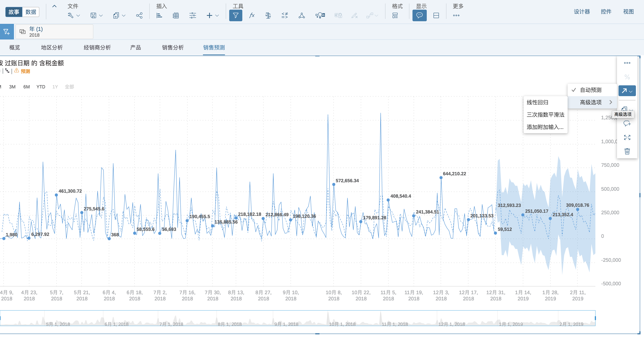Select the 3M time range

[12, 87]
